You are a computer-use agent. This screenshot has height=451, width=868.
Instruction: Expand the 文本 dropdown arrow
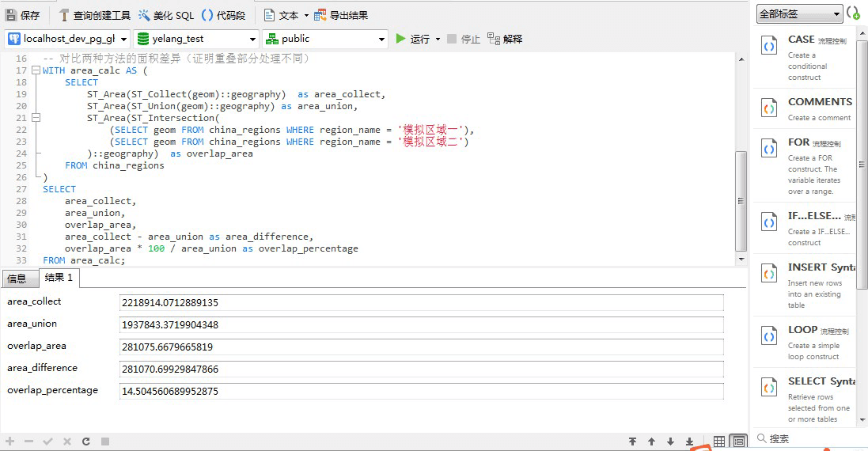(x=306, y=16)
